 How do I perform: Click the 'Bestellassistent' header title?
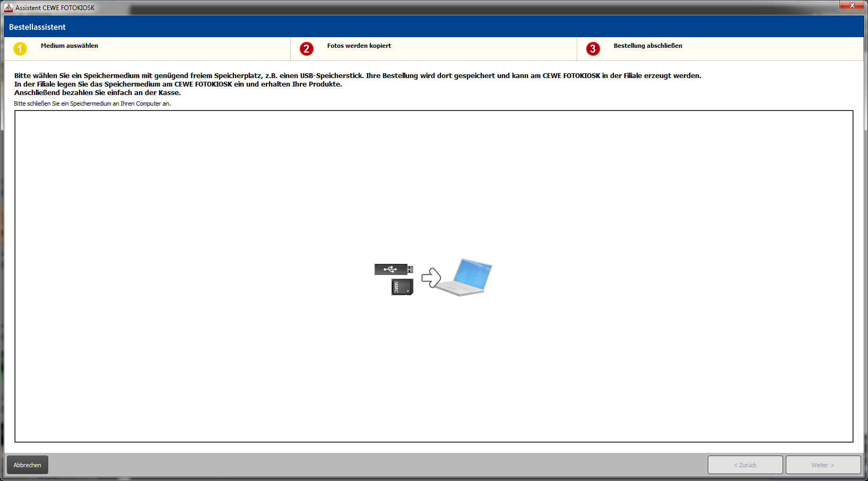[37, 27]
